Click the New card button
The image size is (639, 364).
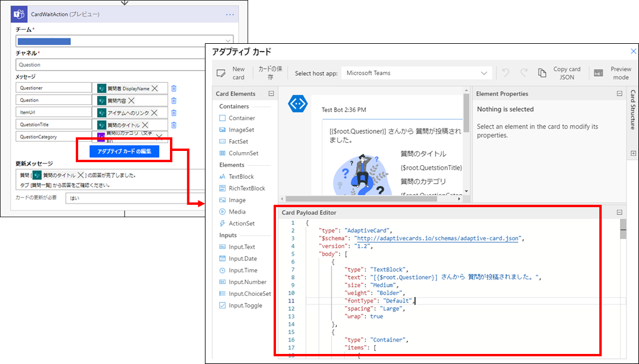[x=231, y=73]
